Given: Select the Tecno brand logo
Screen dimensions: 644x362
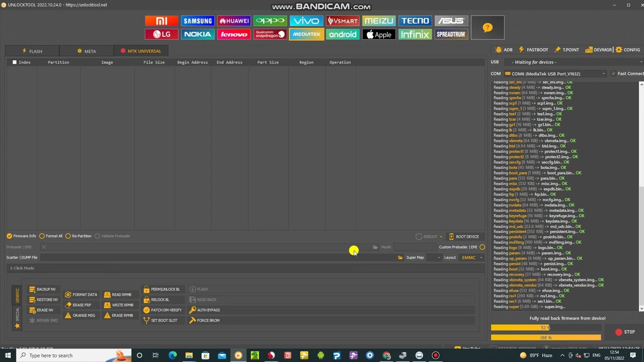Looking at the screenshot, I should pyautogui.click(x=415, y=21).
